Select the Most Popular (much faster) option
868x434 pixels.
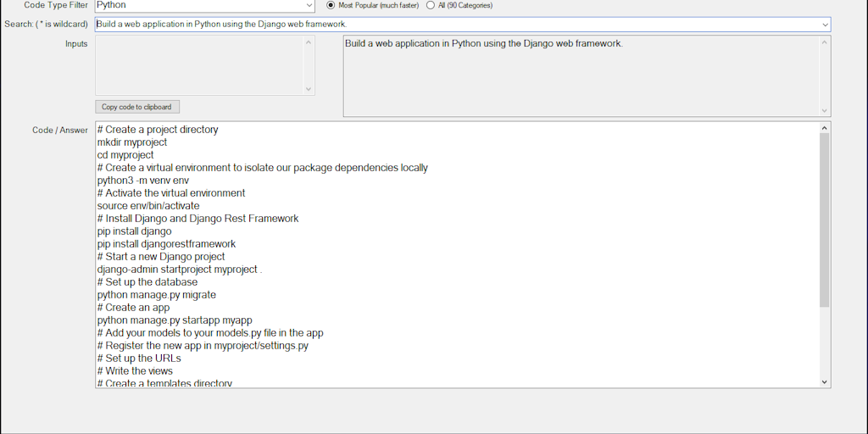pos(373,6)
